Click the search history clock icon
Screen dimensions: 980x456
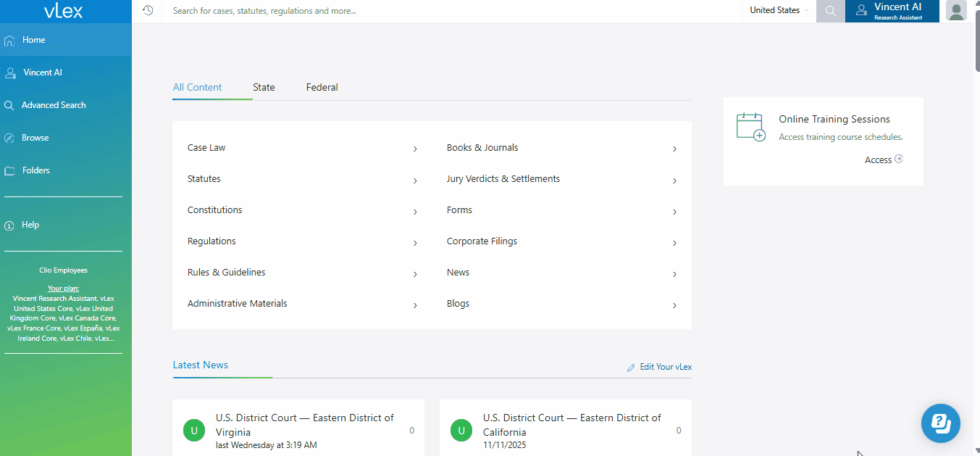(148, 11)
